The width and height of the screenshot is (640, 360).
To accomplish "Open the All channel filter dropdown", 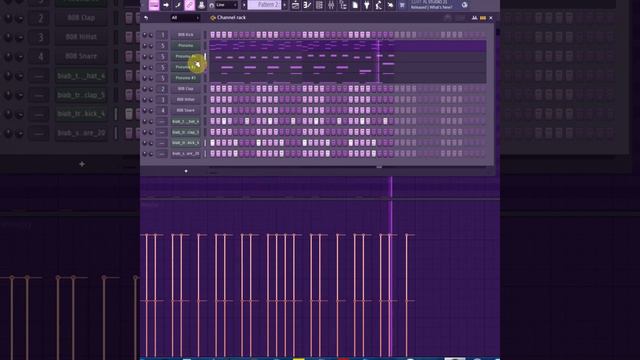I will point(185,18).
